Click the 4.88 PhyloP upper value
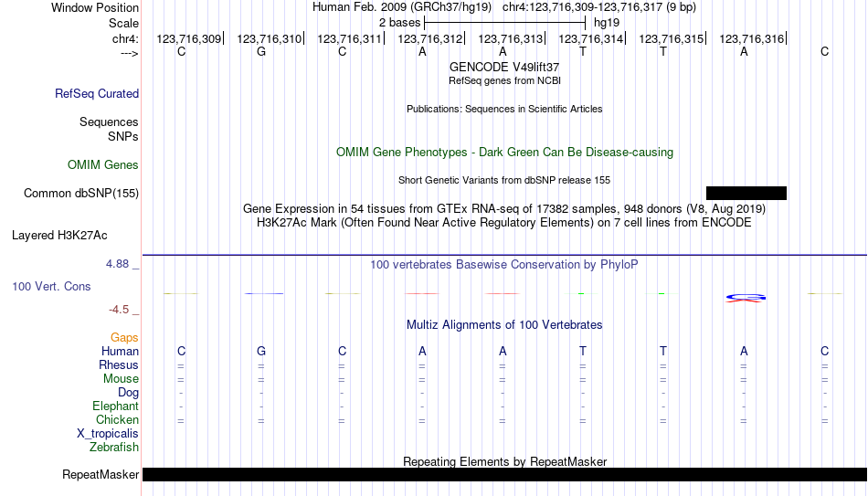Image resolution: width=868 pixels, height=496 pixels. pyautogui.click(x=117, y=264)
